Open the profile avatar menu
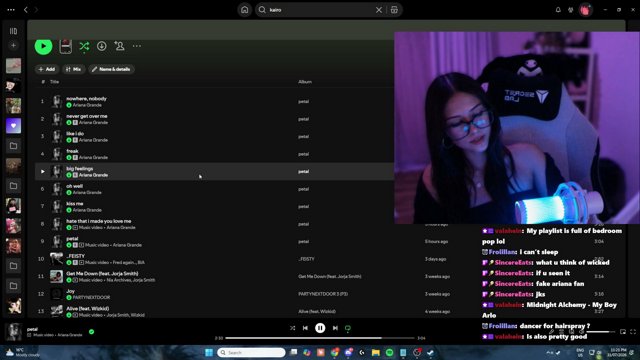This screenshot has width=640, height=360. tap(585, 10)
